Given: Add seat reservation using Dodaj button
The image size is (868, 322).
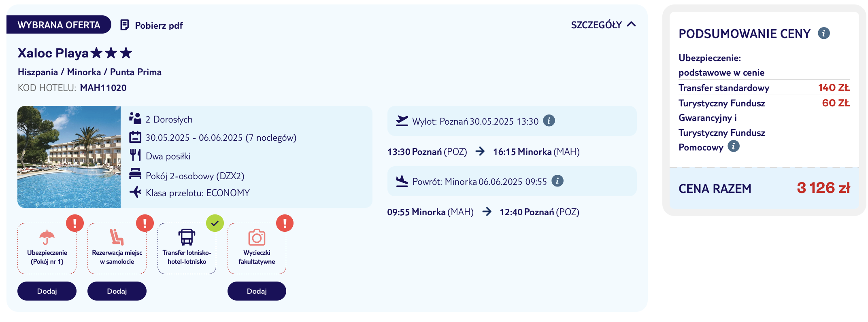Looking at the screenshot, I should (117, 291).
